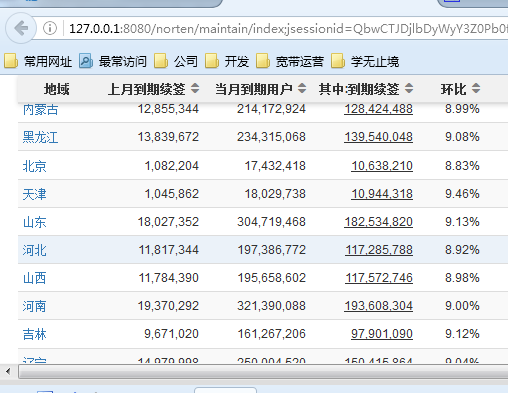
Task: Select the value 321,390,088 in 河南 row
Action: pyautogui.click(x=271, y=306)
